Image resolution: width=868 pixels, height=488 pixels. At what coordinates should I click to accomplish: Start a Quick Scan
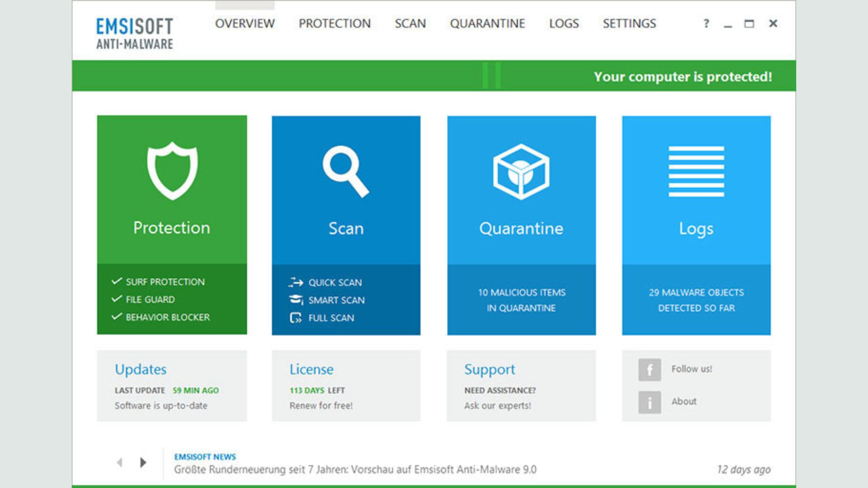point(335,283)
